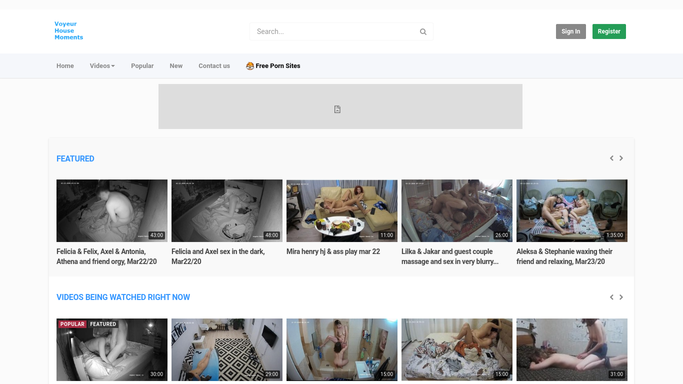Open the Featured section heading
Viewport: 683px width, 384px height.
[x=75, y=158]
